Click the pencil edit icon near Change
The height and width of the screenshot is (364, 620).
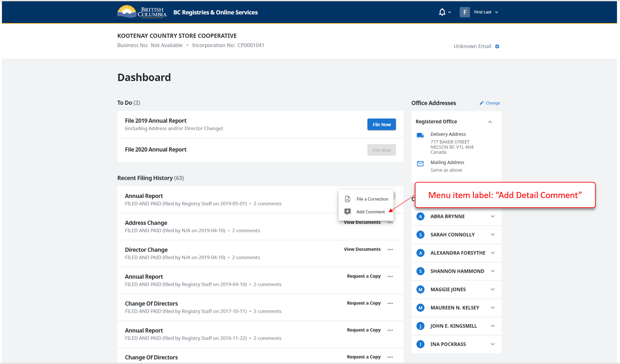[x=482, y=103]
